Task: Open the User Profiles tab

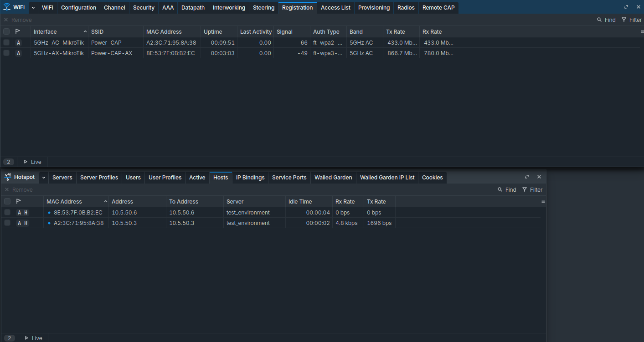Action: 165,178
